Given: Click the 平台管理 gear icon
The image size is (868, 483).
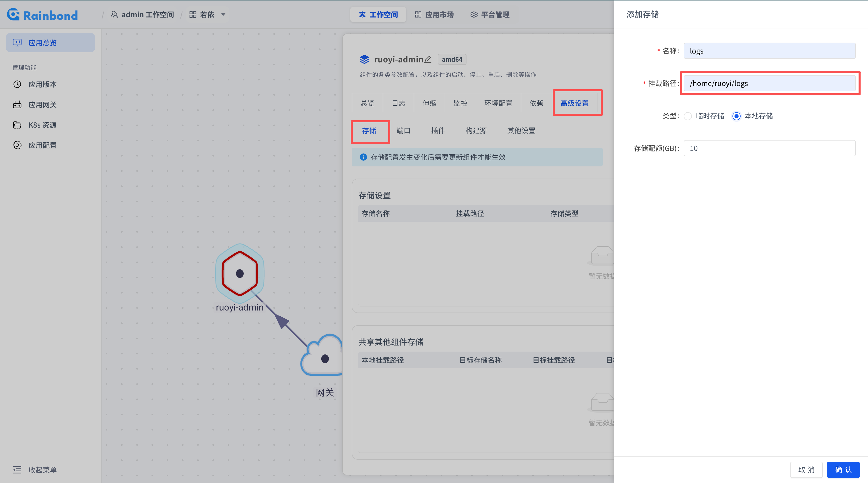Looking at the screenshot, I should [x=474, y=14].
